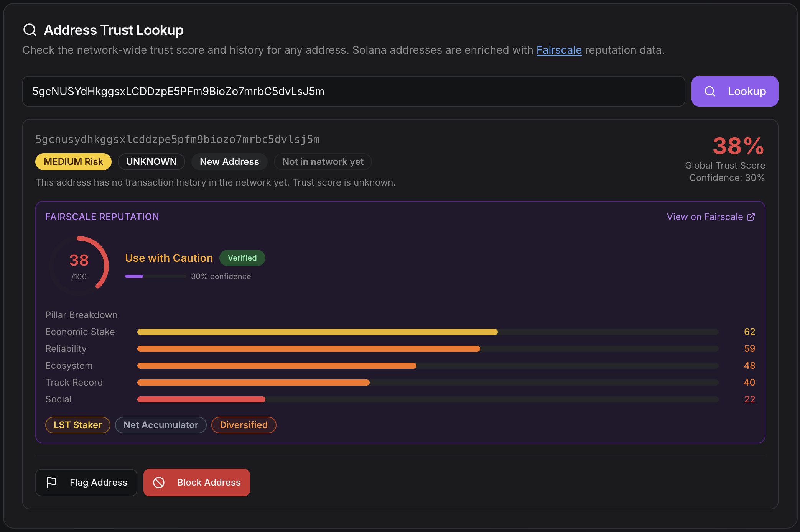800x532 pixels.
Task: Click the Track Record score 40
Action: click(749, 383)
